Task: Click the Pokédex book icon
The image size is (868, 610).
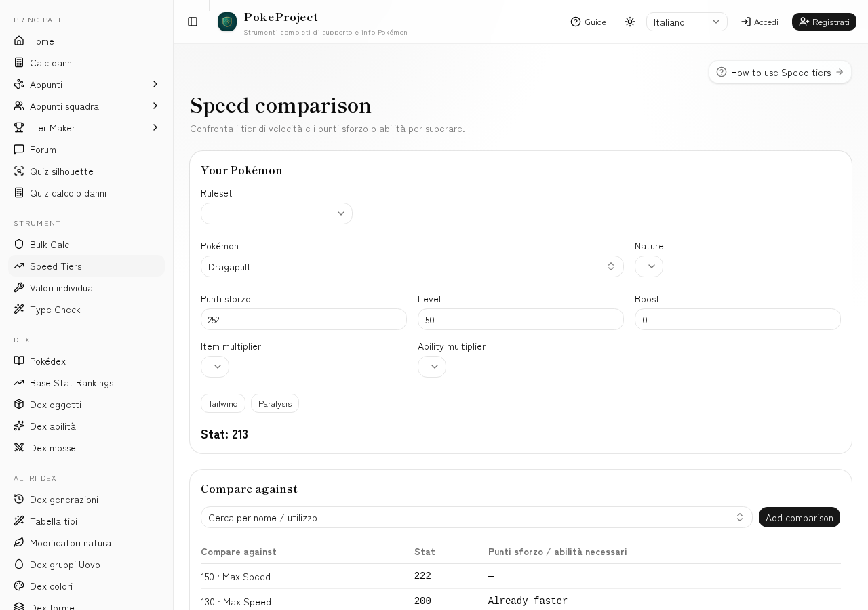Action: [19, 361]
